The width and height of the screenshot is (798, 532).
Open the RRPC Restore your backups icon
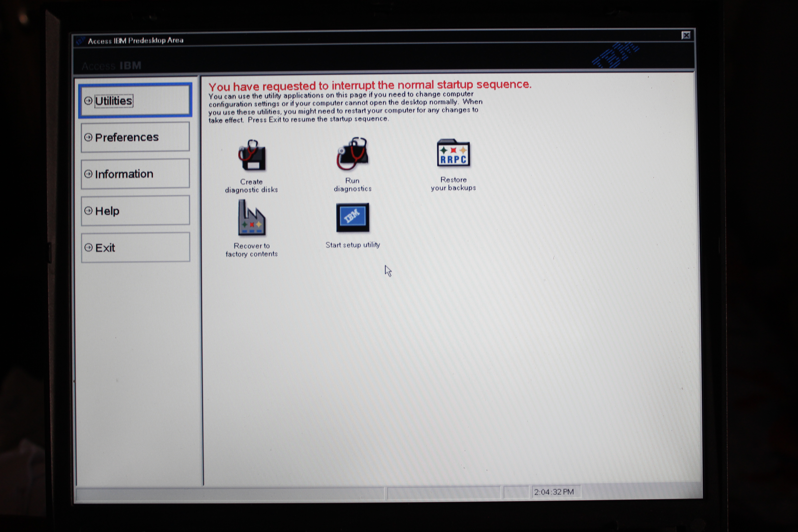coord(453,153)
